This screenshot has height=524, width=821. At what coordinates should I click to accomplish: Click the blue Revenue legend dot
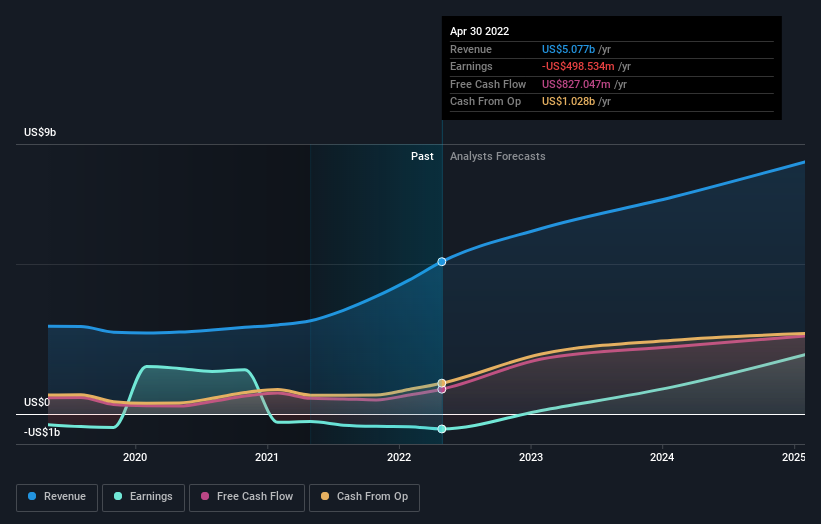32,496
